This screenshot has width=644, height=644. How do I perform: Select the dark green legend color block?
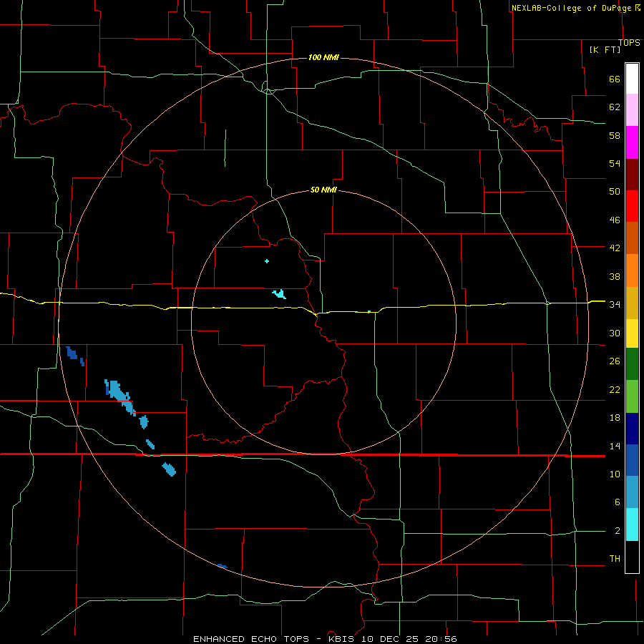click(x=632, y=364)
